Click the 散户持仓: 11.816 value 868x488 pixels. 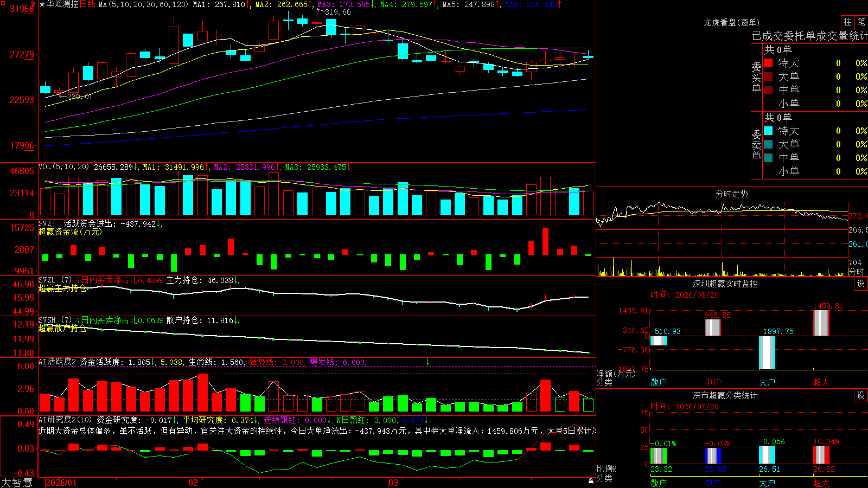point(201,320)
